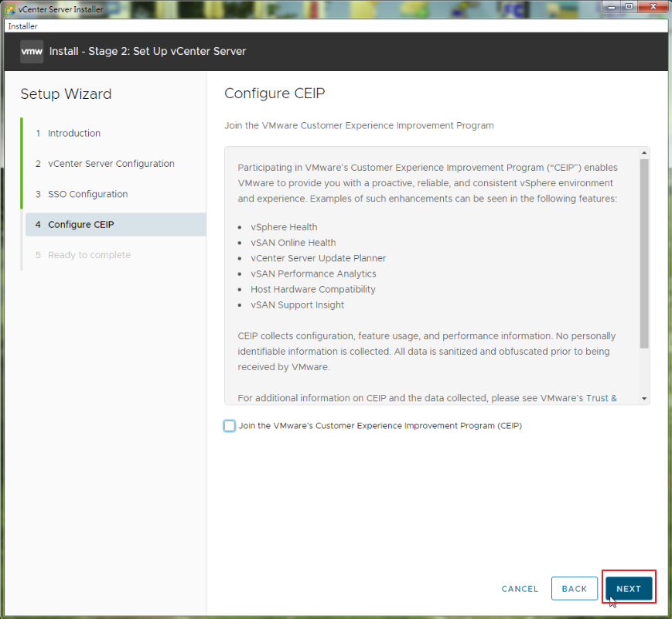672x619 pixels.
Task: Click the NEXT button
Action: [629, 589]
